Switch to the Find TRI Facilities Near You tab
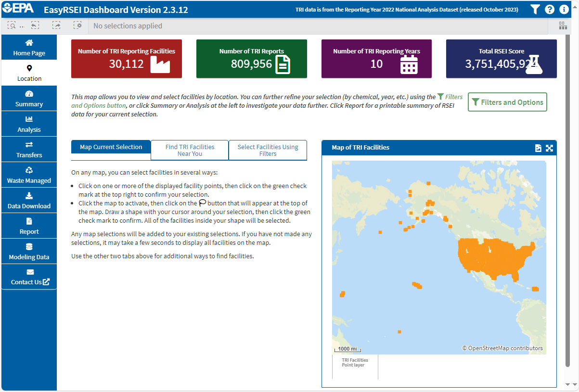 (189, 150)
